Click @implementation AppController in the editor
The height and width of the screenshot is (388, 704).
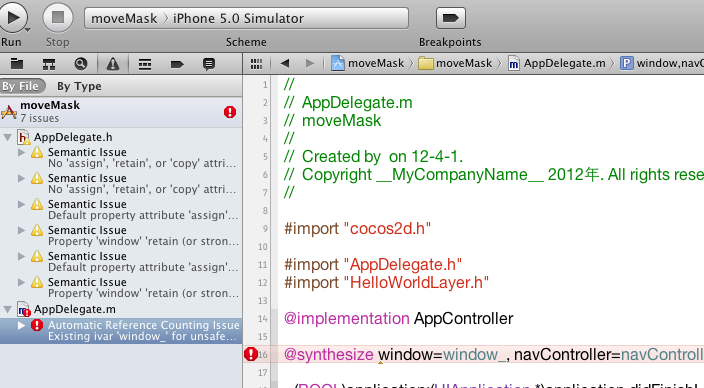[399, 318]
